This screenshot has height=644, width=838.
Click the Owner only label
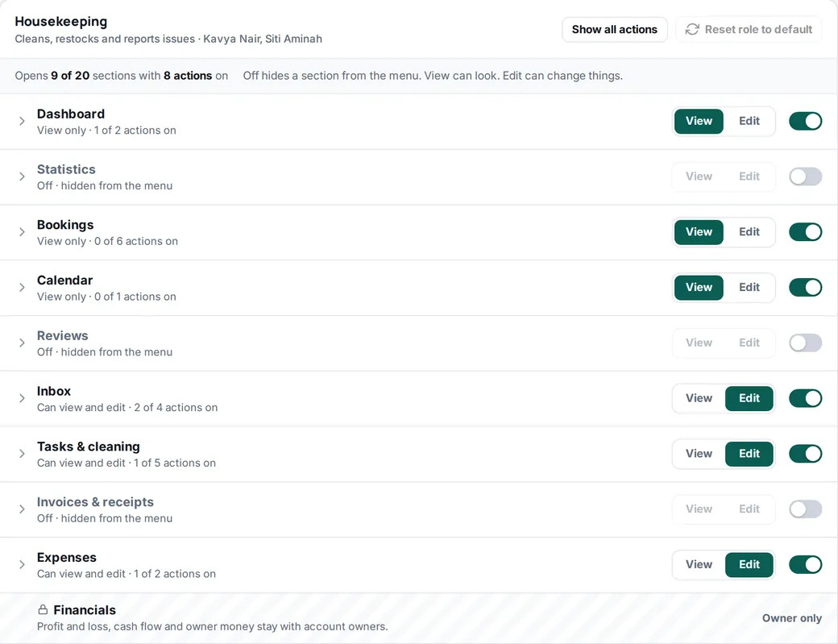tap(791, 618)
